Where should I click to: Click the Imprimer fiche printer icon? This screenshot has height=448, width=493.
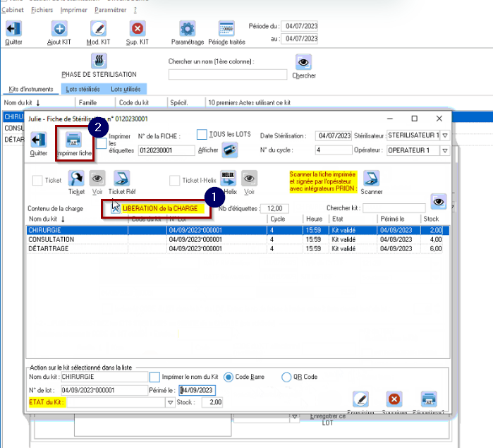tap(73, 140)
